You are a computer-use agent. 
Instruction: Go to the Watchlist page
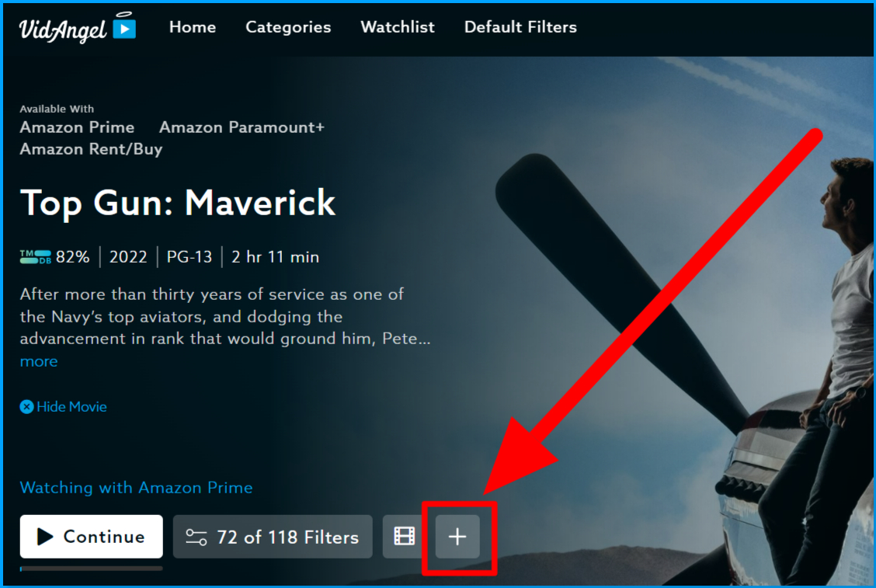[397, 27]
